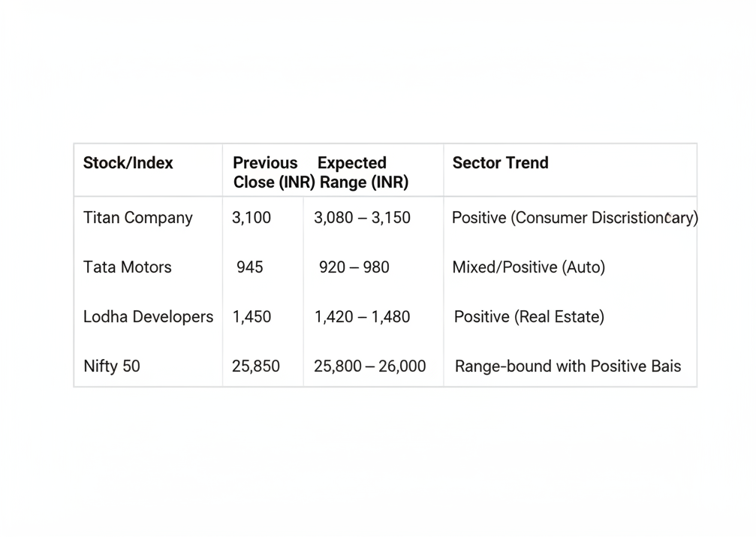Select the 25,850 previous close value
Image resolution: width=756 pixels, height=537 pixels.
256,367
